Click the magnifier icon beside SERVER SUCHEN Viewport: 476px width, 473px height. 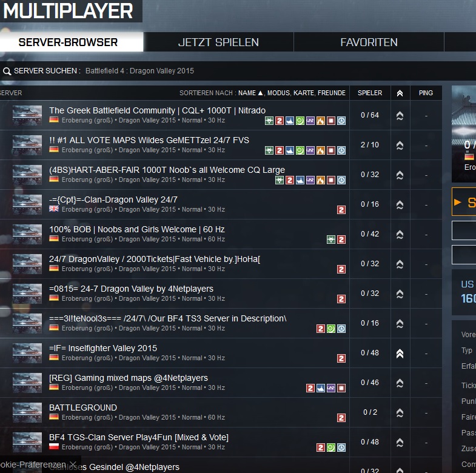pyautogui.click(x=7, y=71)
